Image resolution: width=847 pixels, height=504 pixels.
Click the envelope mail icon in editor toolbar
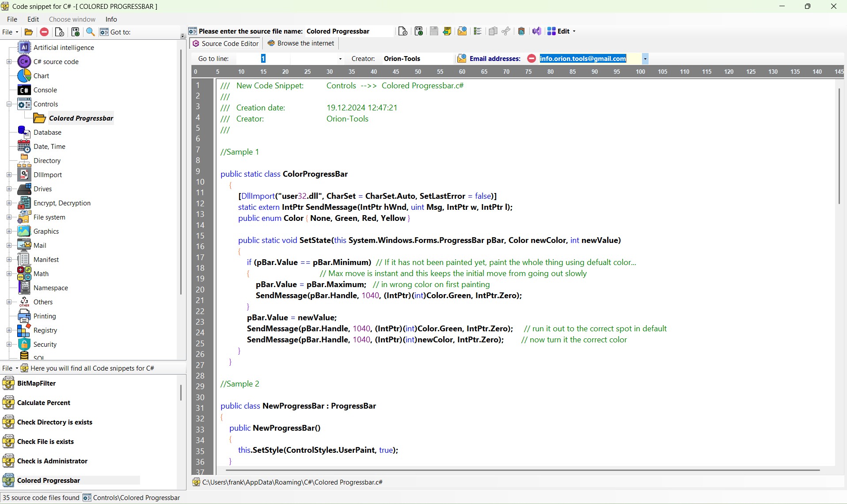click(462, 31)
